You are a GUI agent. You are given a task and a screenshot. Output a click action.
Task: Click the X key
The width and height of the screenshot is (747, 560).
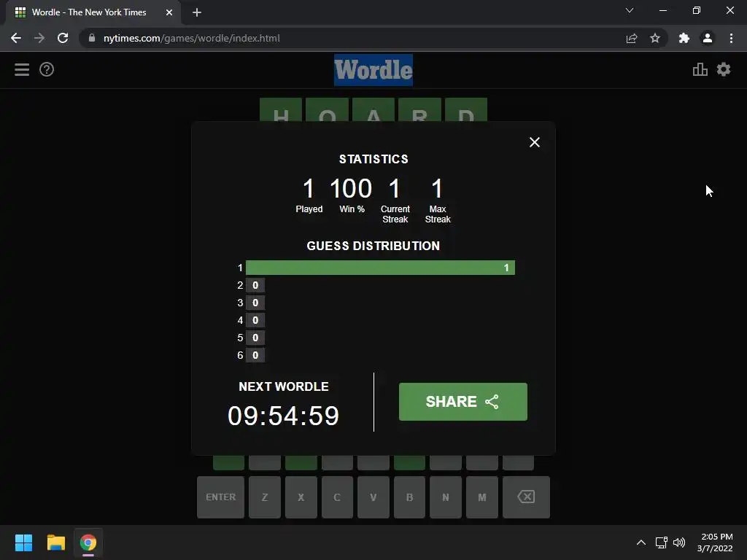click(301, 497)
